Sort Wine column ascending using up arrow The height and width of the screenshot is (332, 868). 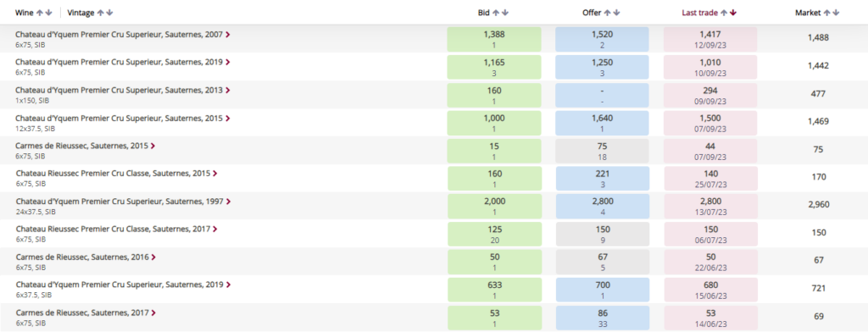pyautogui.click(x=40, y=12)
